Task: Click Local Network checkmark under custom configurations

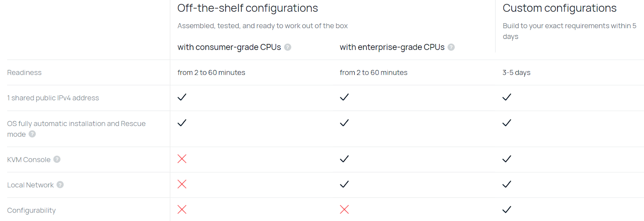Action: [507, 184]
